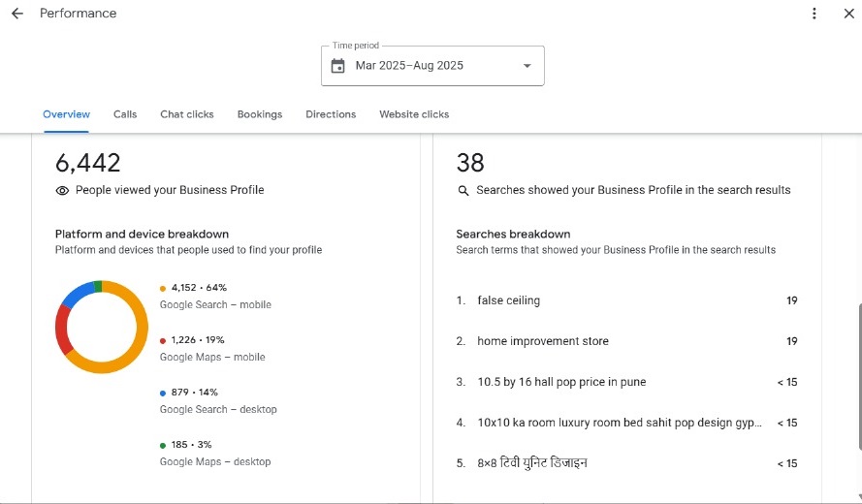Click the back arrow next to Performance
Image resolution: width=862 pixels, height=504 pixels.
coord(16,14)
